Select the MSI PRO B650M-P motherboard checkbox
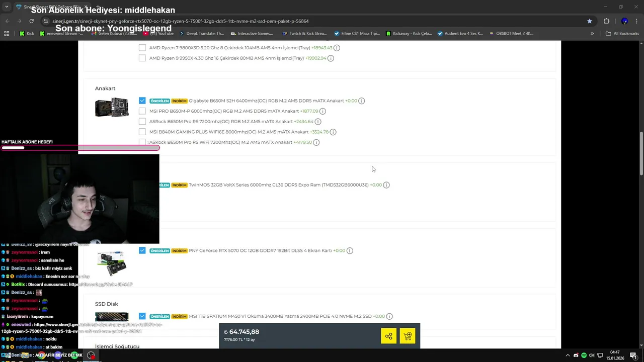The width and height of the screenshot is (644, 362). click(x=142, y=111)
